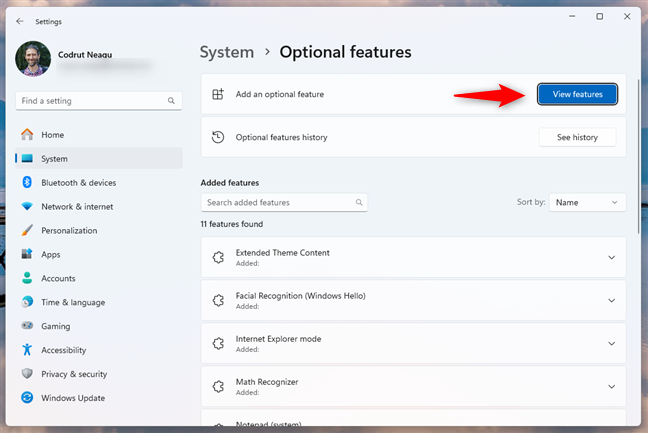Click the Extended Theme Content puzzle icon
The width and height of the screenshot is (648, 433).
tap(218, 257)
